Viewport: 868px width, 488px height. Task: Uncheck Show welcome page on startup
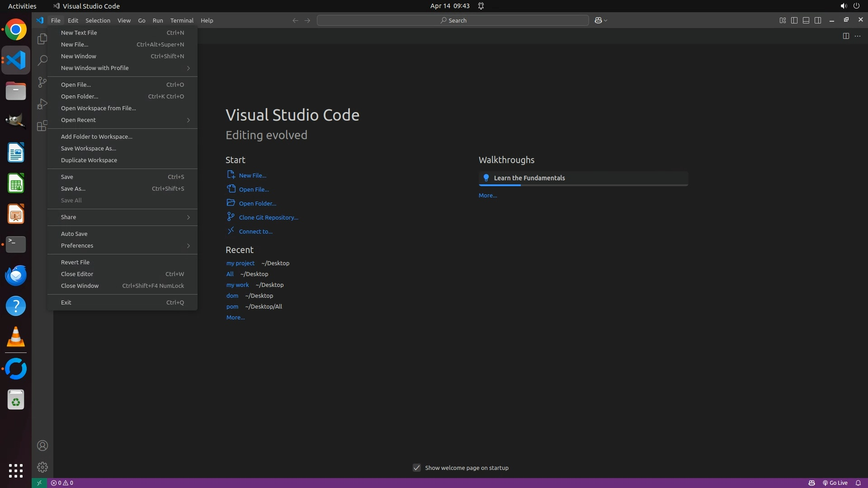(x=417, y=468)
